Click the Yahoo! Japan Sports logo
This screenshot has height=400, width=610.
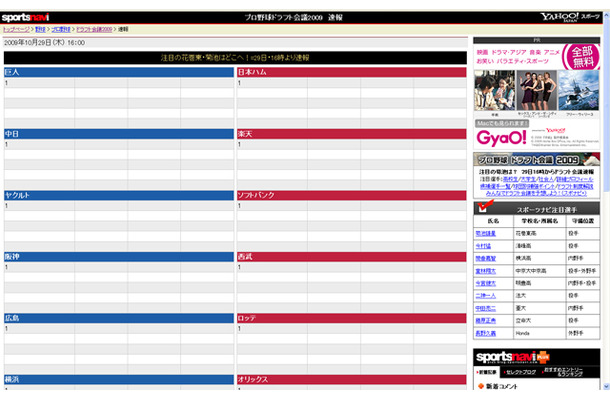[570, 17]
